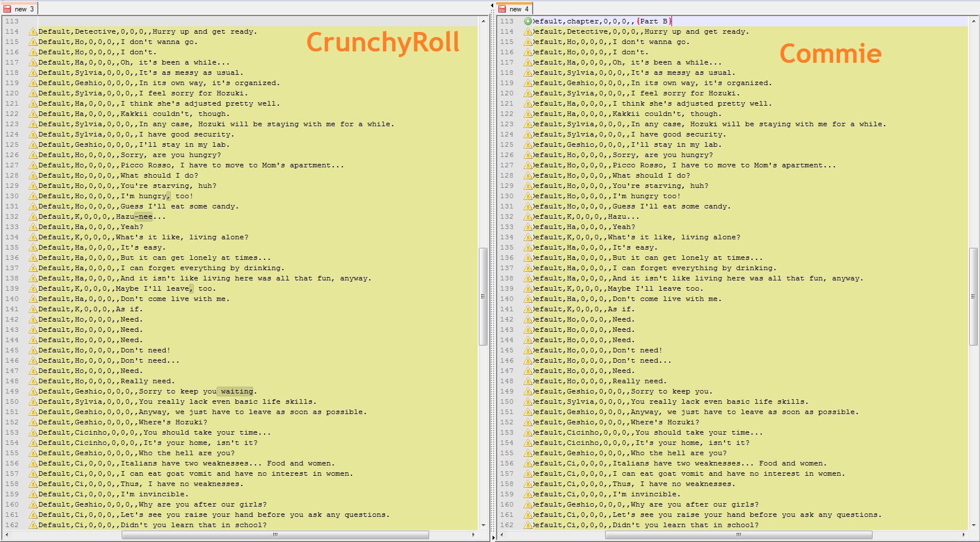This screenshot has height=542, width=980.
Task: Click the up arrow of new 3 vertical scrollbar
Action: (483, 21)
